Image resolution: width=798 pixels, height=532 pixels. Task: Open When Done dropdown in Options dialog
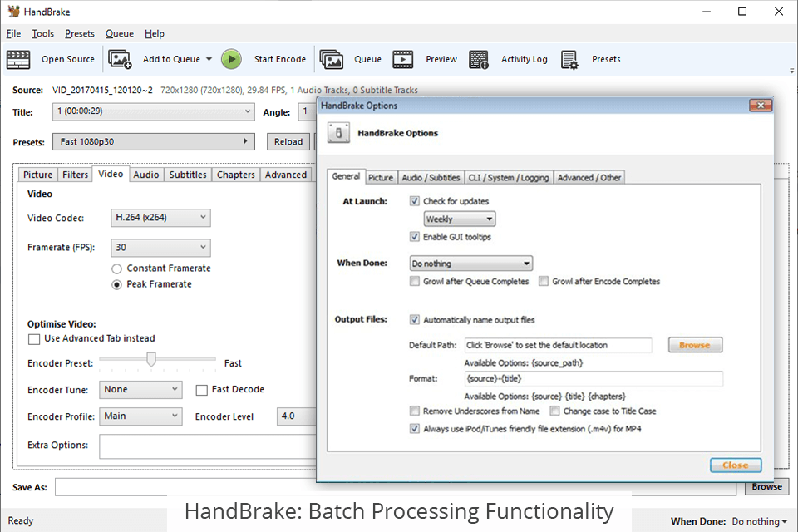pyautogui.click(x=471, y=264)
